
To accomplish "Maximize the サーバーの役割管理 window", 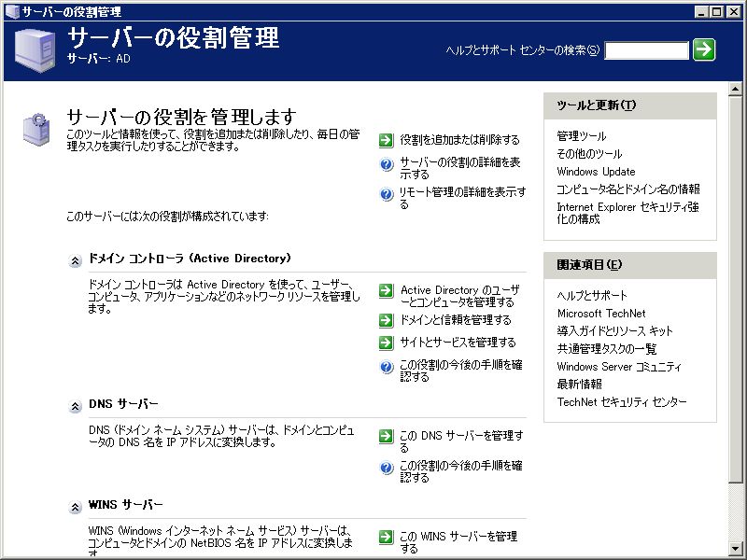I will [716, 12].
